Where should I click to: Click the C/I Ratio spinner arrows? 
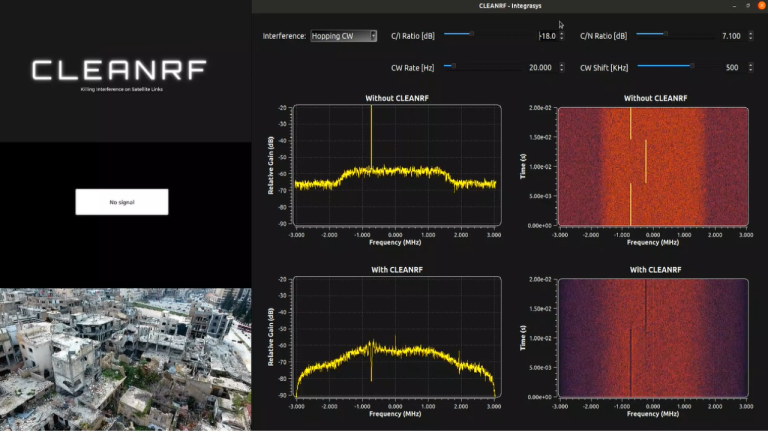(x=560, y=36)
